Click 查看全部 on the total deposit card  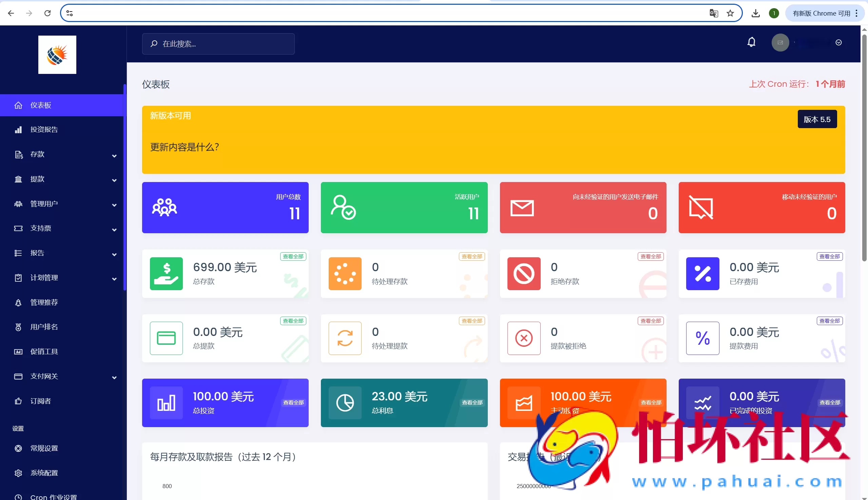[293, 257]
